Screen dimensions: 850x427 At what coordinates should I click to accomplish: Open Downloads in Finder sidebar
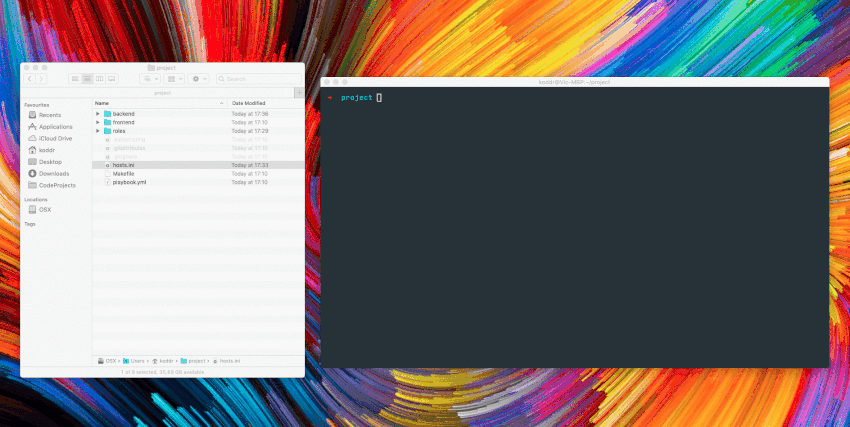49,173
